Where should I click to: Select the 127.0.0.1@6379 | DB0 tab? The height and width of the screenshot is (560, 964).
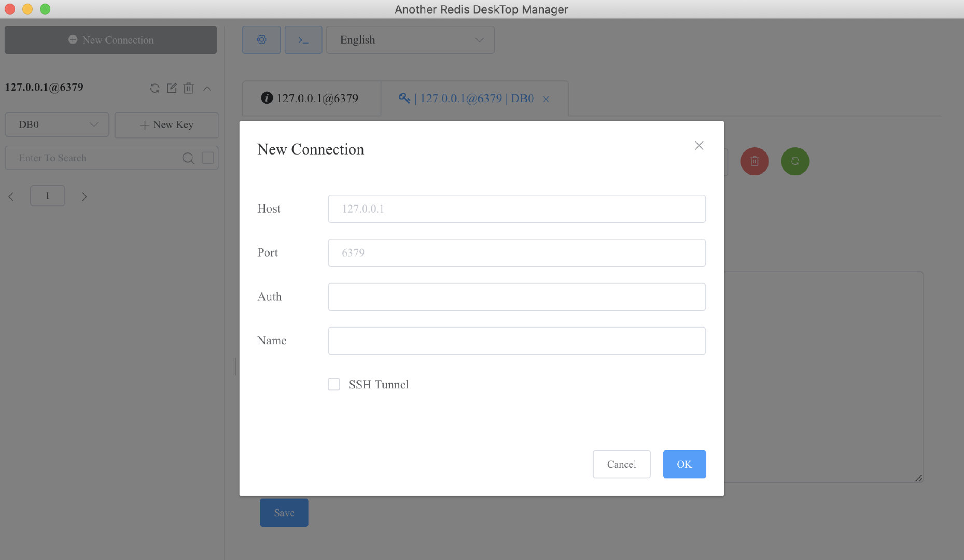pos(474,98)
